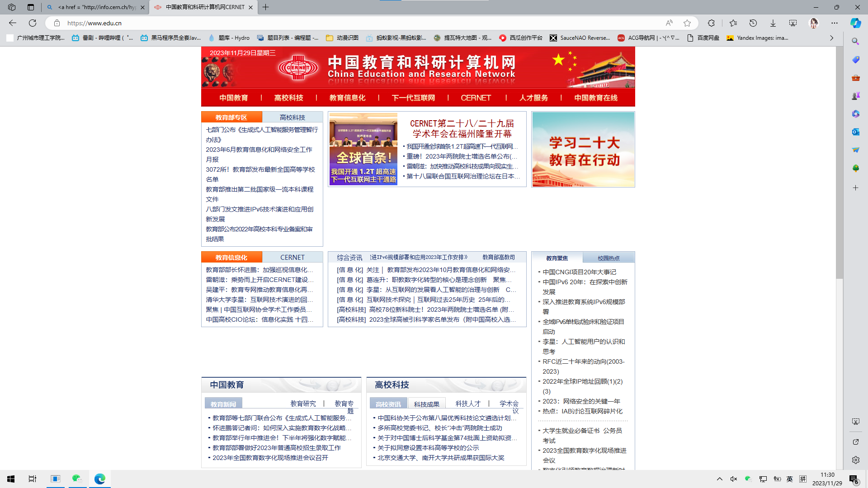Image resolution: width=868 pixels, height=488 pixels.
Task: Open the Extensions puzzle icon
Action: (x=711, y=23)
